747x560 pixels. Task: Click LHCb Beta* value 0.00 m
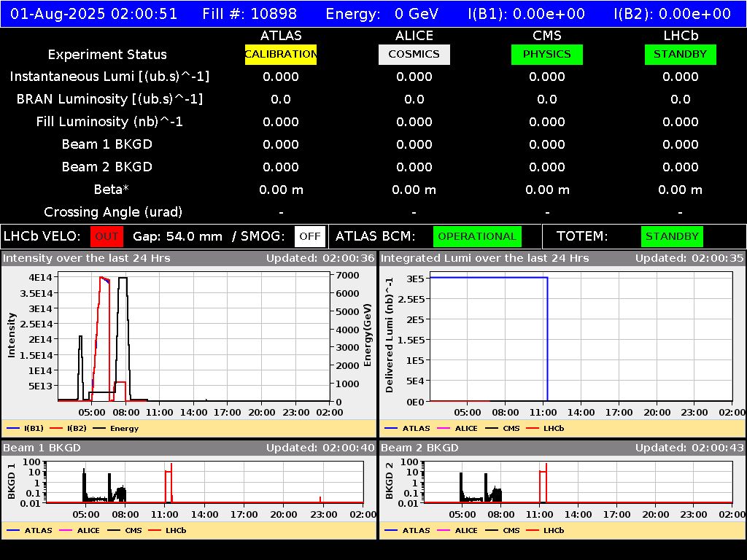681,190
